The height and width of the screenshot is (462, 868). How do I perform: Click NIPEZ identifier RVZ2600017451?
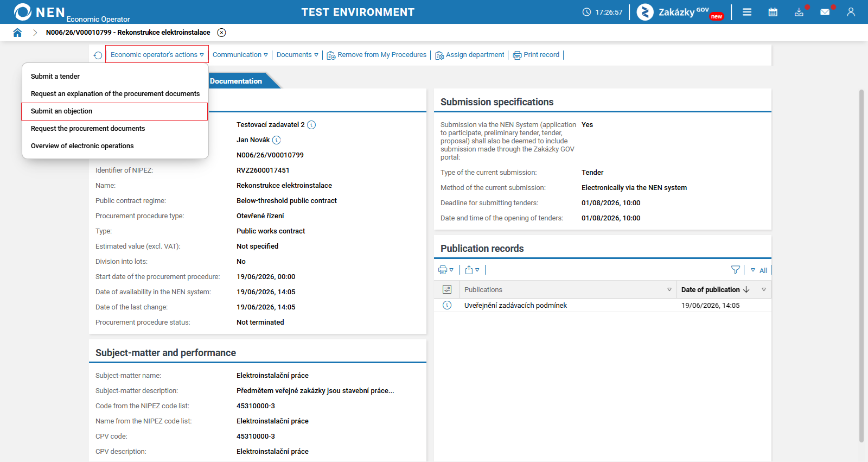pyautogui.click(x=263, y=170)
